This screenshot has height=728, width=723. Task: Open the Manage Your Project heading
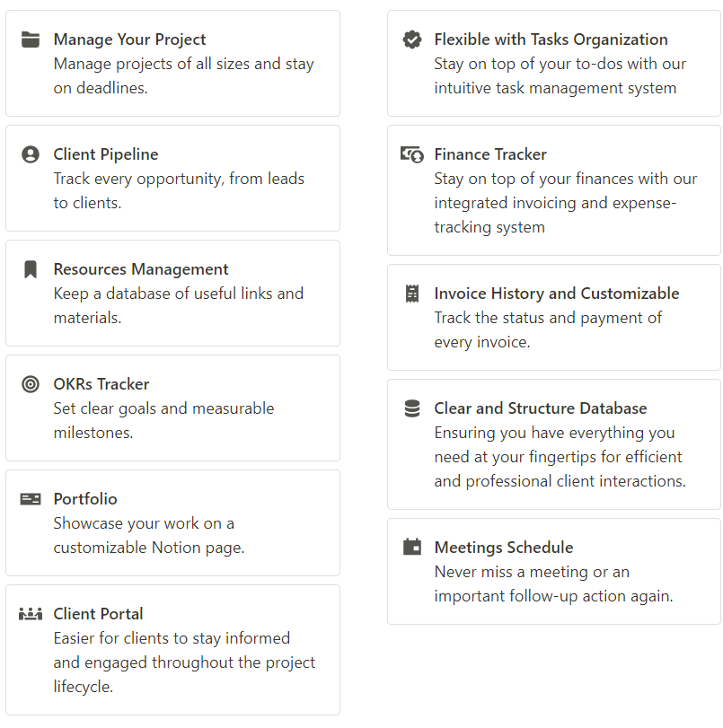tap(129, 39)
